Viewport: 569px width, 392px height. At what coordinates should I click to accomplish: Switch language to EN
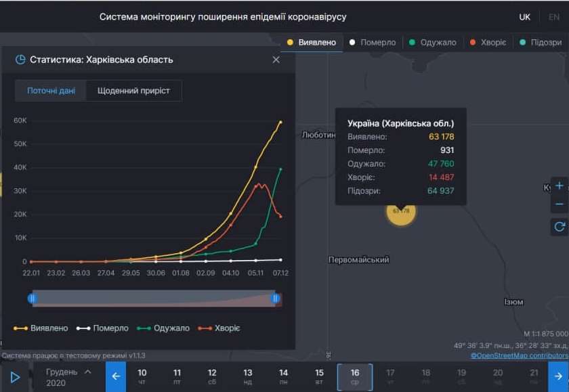pyautogui.click(x=553, y=16)
